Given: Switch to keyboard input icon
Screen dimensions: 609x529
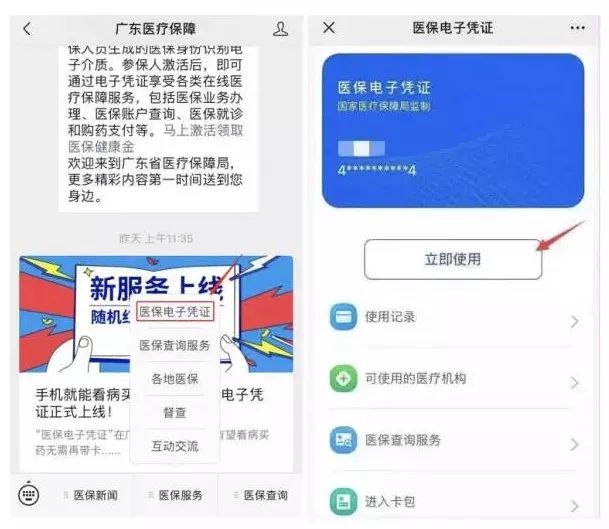Looking at the screenshot, I should pyautogui.click(x=29, y=494).
